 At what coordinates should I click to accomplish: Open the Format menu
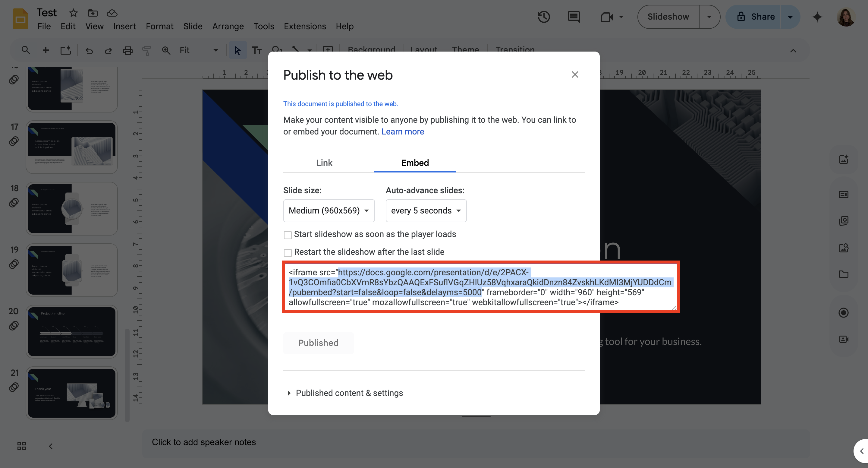click(159, 26)
